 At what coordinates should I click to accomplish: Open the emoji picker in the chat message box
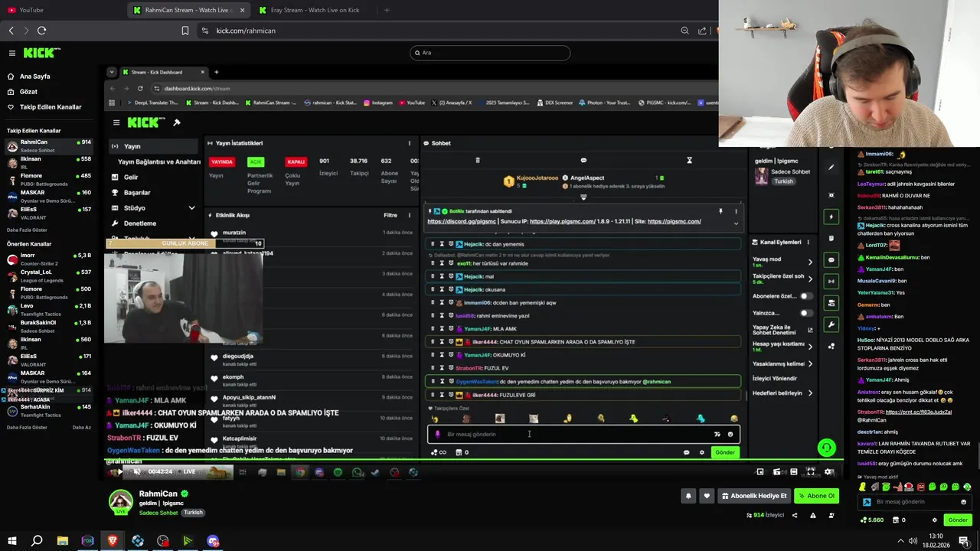tap(963, 502)
